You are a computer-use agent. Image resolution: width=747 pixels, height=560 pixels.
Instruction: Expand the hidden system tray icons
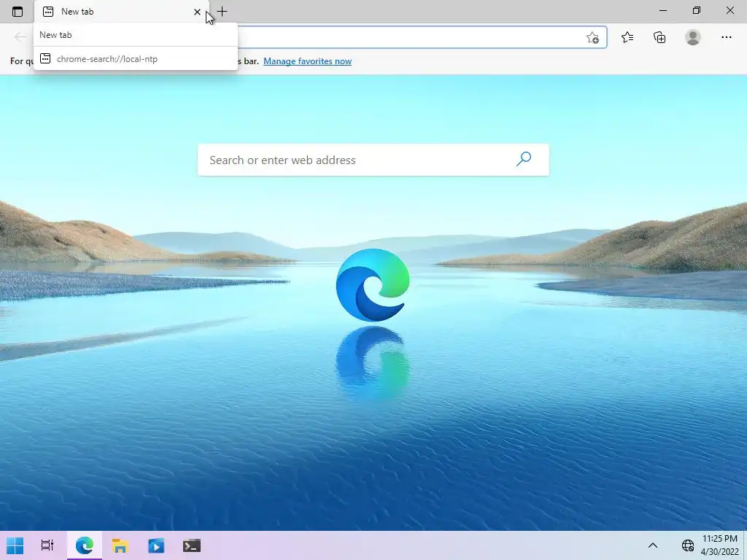click(653, 545)
